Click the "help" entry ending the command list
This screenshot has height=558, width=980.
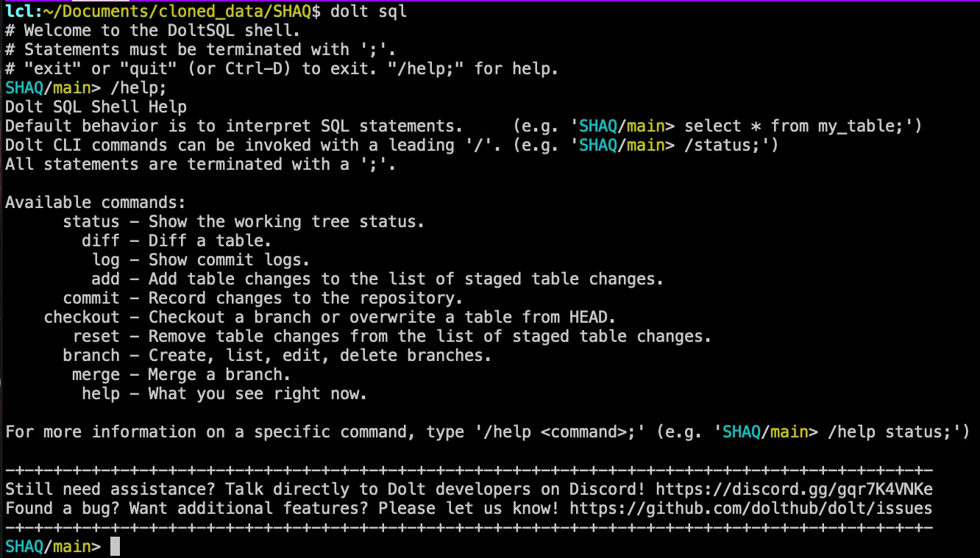coord(100,393)
